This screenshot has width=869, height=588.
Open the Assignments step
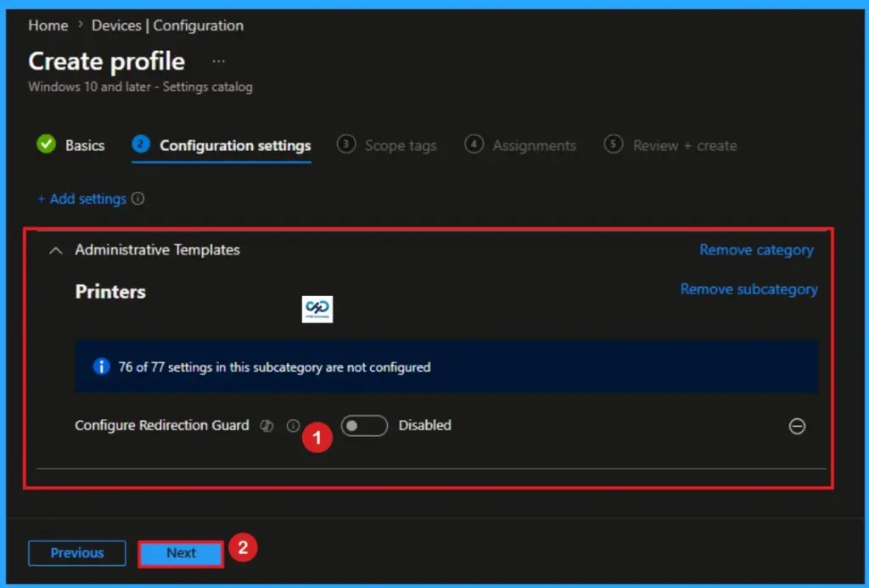(520, 146)
